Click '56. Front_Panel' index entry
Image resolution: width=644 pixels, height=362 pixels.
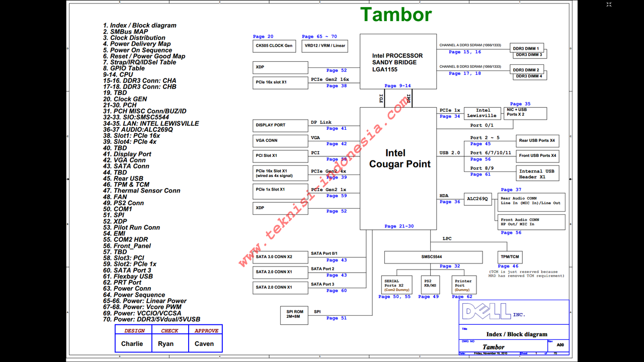tap(127, 246)
